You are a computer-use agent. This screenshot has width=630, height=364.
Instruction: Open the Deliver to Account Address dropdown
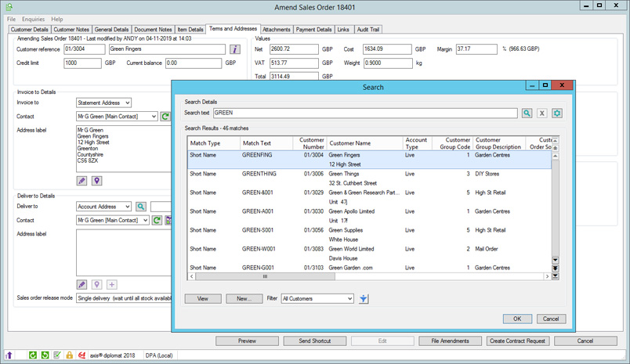127,207
